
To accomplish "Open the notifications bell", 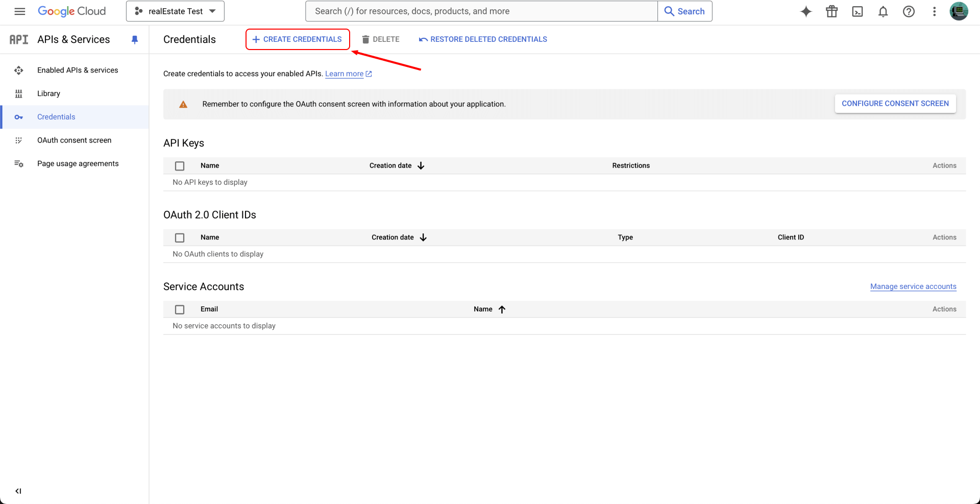I will [x=883, y=11].
